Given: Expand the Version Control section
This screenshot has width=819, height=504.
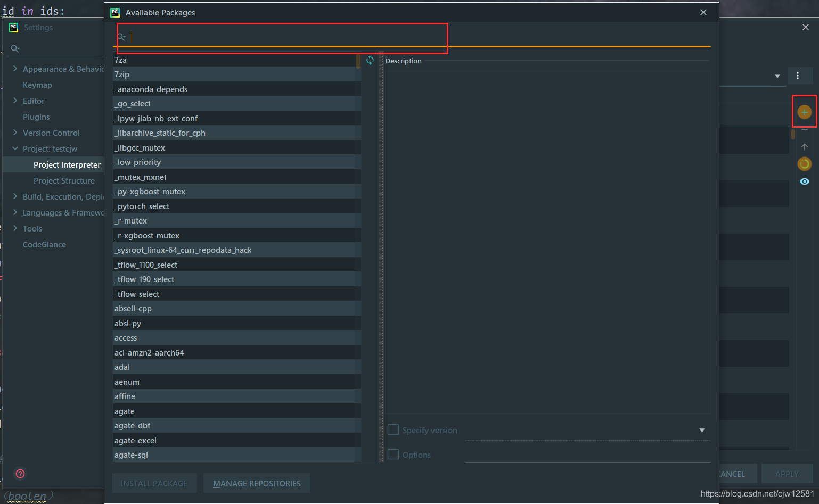Looking at the screenshot, I should coord(15,133).
